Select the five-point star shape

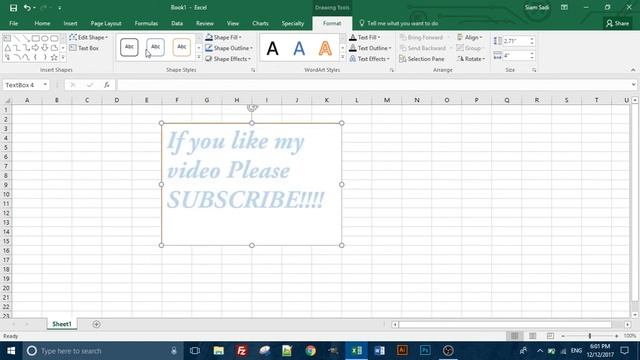click(x=54, y=57)
